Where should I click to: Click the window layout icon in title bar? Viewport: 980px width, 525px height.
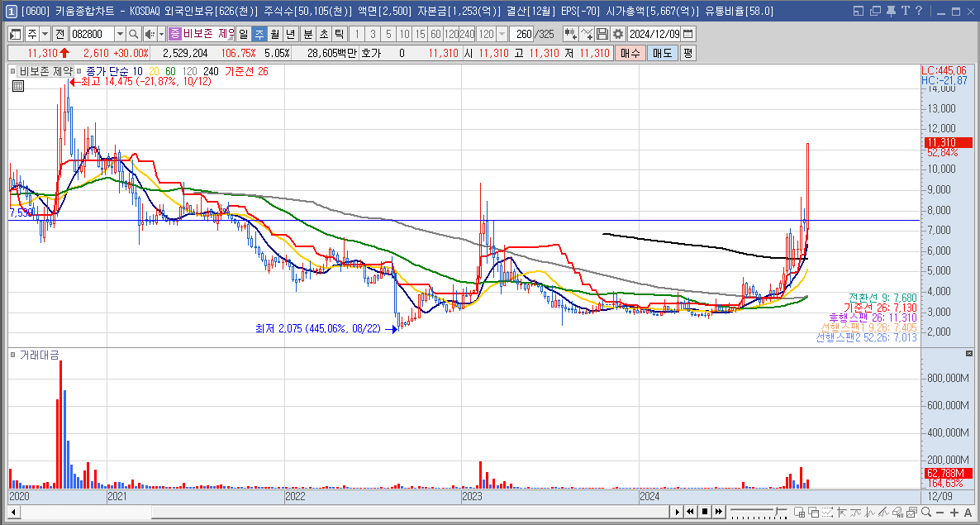coord(859,11)
